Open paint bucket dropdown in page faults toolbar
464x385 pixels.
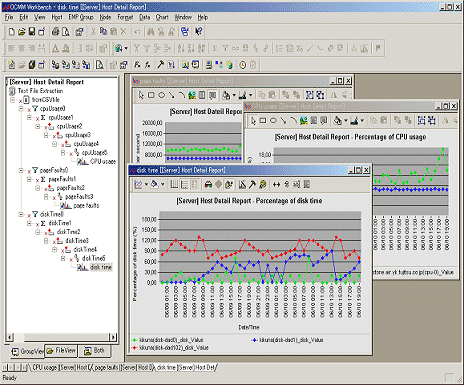pyautogui.click(x=234, y=95)
